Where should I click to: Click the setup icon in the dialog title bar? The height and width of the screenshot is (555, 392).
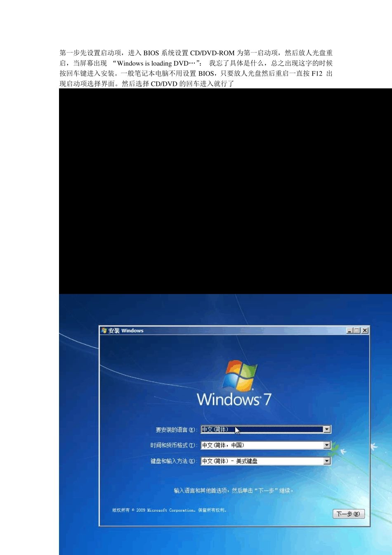click(x=104, y=330)
